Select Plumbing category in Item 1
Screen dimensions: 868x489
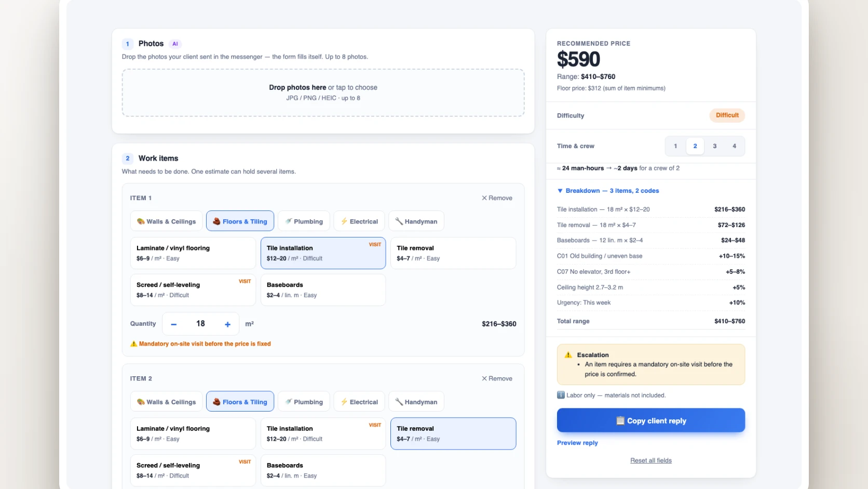coord(304,221)
